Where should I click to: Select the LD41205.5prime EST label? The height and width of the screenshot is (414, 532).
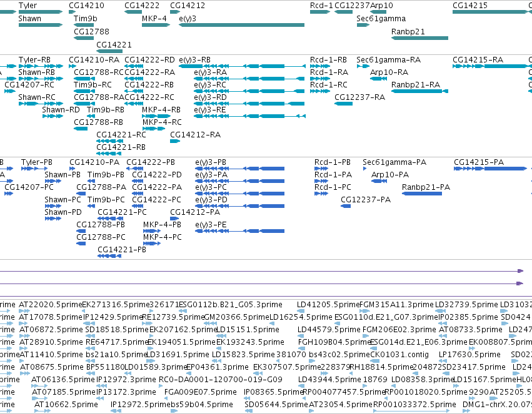pyautogui.click(x=328, y=305)
